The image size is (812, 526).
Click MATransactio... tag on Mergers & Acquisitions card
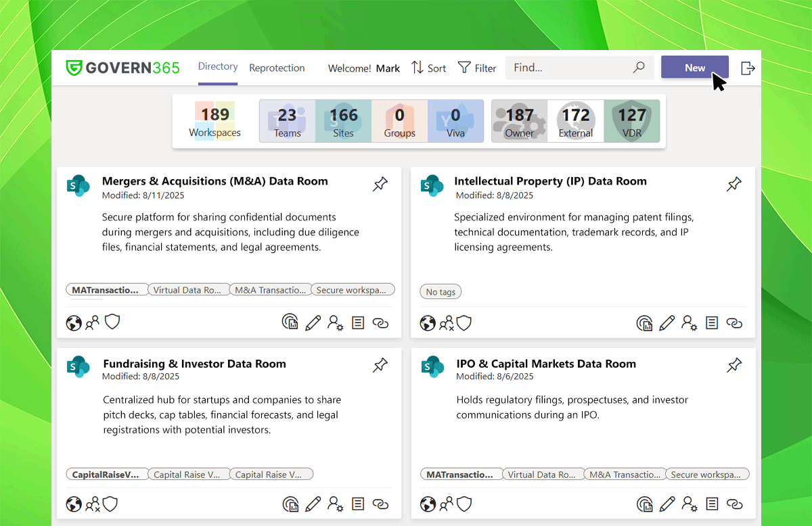pos(106,290)
